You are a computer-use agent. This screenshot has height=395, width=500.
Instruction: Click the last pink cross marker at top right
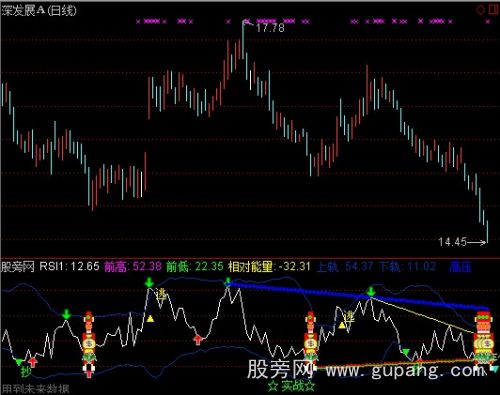[x=488, y=22]
